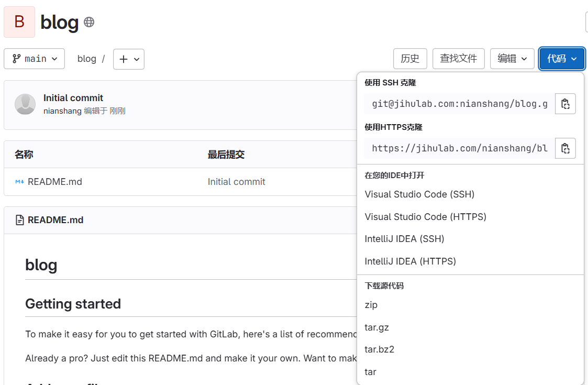Click the HTTPS clone URL text field

click(x=459, y=148)
